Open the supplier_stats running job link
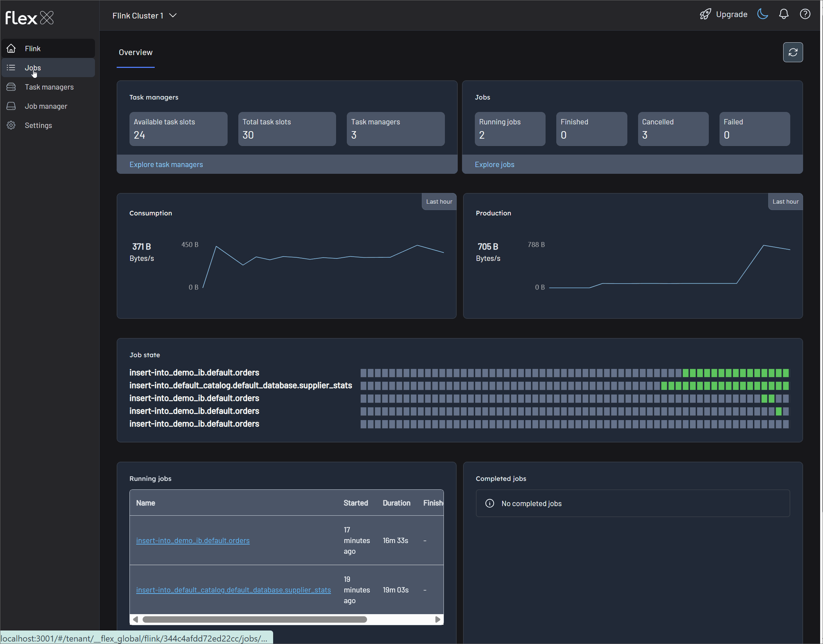 pyautogui.click(x=233, y=590)
